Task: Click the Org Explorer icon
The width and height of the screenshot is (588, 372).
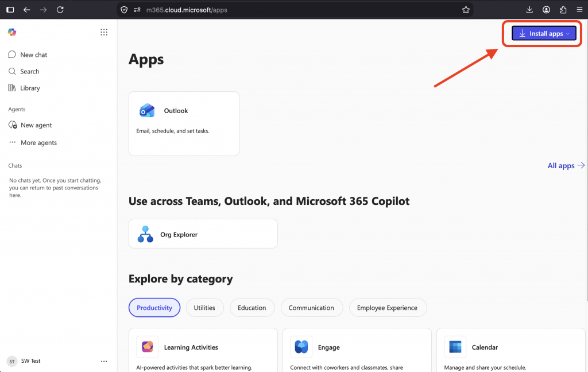Action: point(145,234)
